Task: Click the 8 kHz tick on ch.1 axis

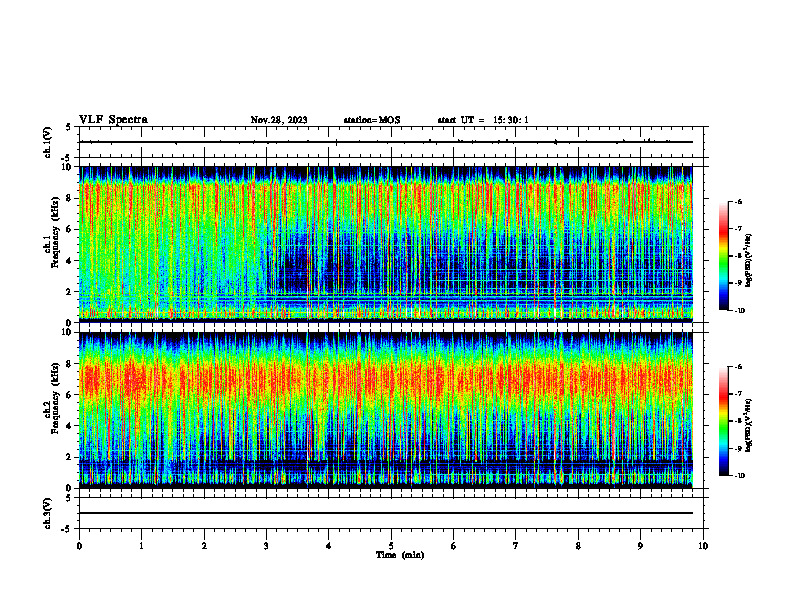Action: 70,198
